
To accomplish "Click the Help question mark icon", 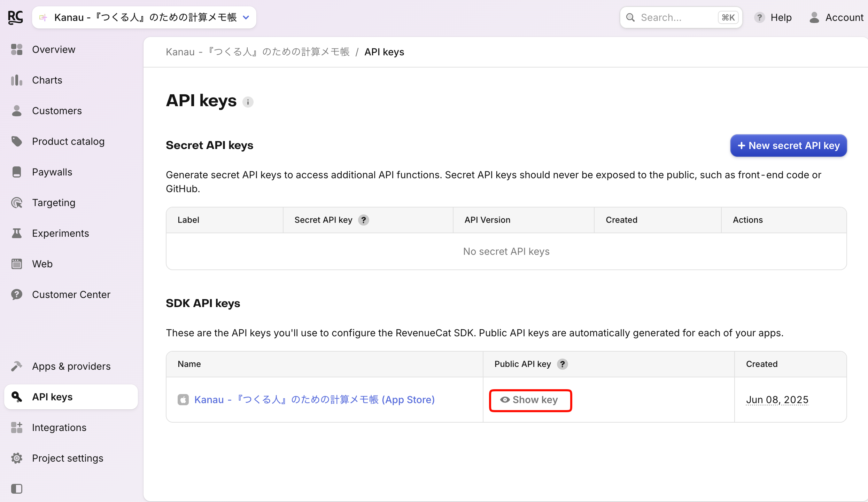I will tap(759, 17).
